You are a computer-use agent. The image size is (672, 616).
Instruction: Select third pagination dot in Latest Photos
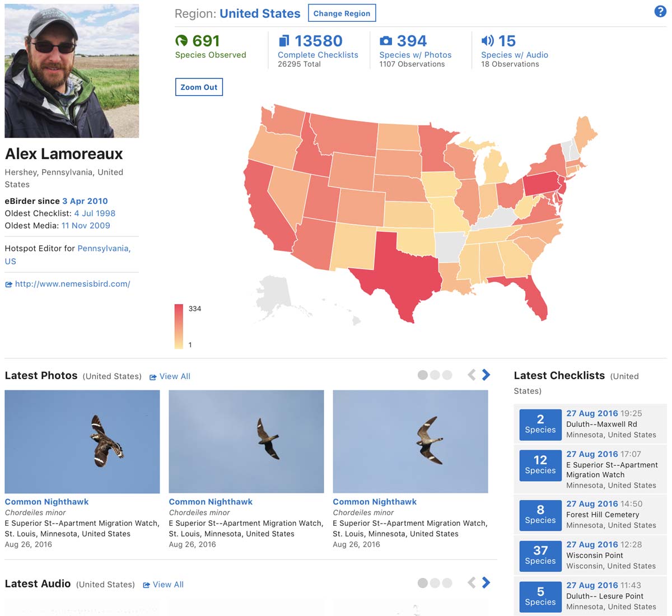pyautogui.click(x=447, y=375)
